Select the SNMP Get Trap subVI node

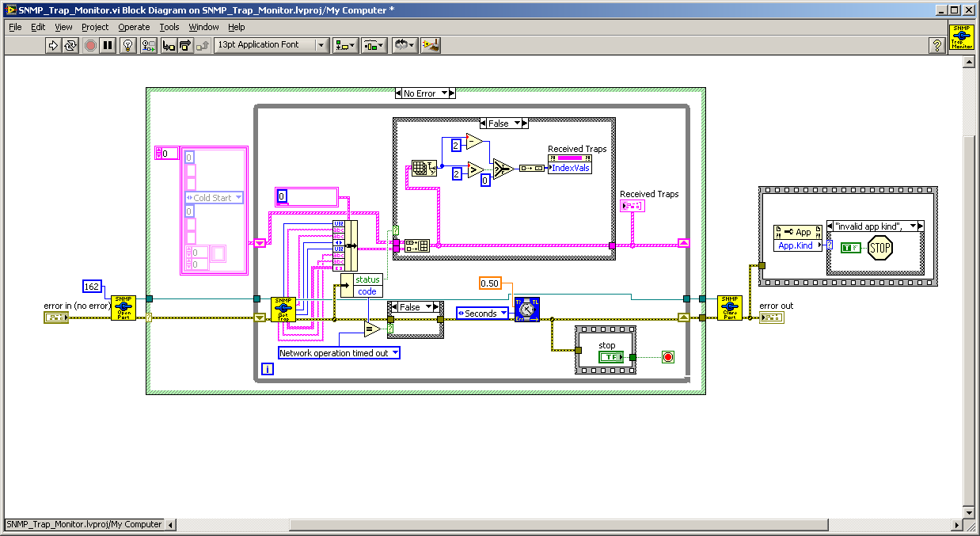click(x=283, y=309)
